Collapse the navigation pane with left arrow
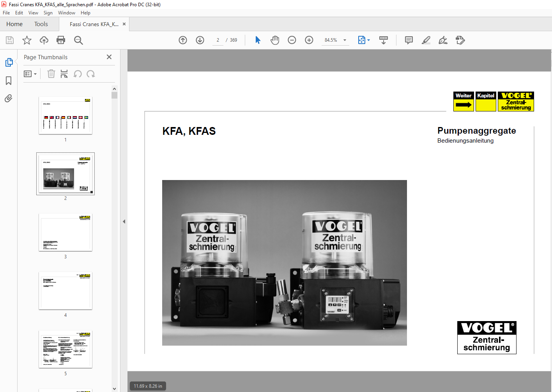This screenshot has width=552, height=392. 124,221
